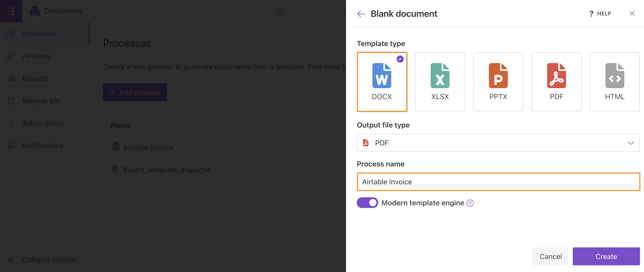
Task: Click the checkmark on DOCX selection
Action: click(400, 59)
